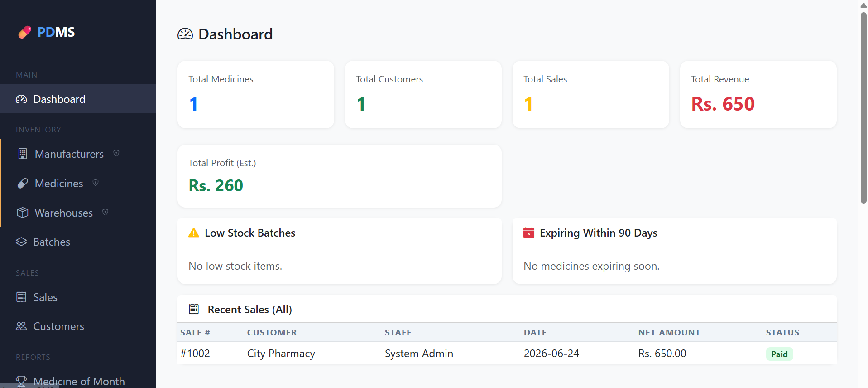Click the Manufacturers building icon
The image size is (868, 388).
(x=23, y=154)
